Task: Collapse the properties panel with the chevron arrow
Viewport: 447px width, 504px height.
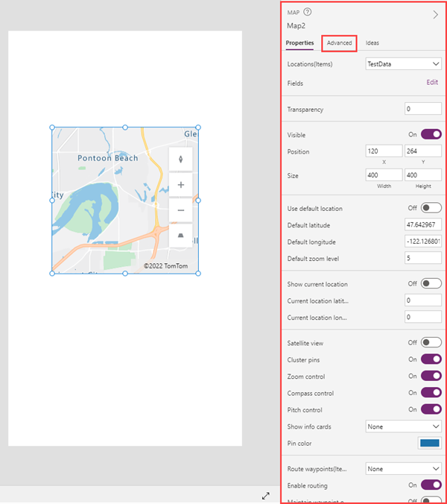Action: 435,14
